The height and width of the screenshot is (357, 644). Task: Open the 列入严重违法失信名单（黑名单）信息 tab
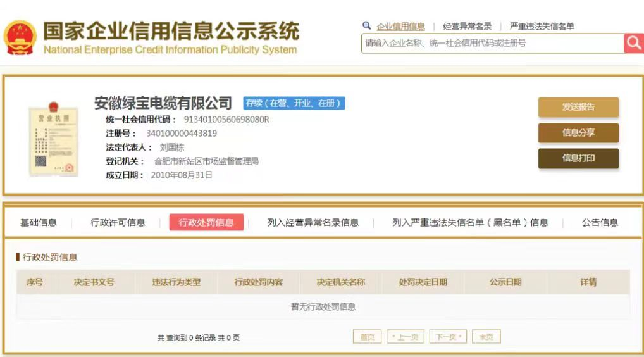pyautogui.click(x=470, y=223)
